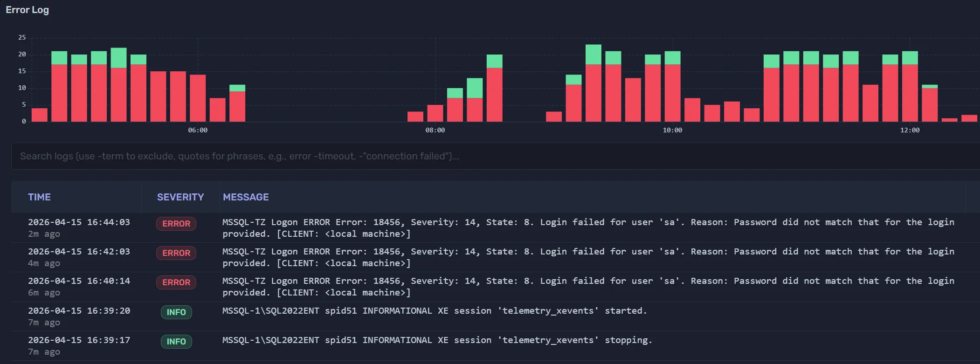Click the INFO badge on the 16:39:17 entry
980x364 pixels.
click(176, 342)
